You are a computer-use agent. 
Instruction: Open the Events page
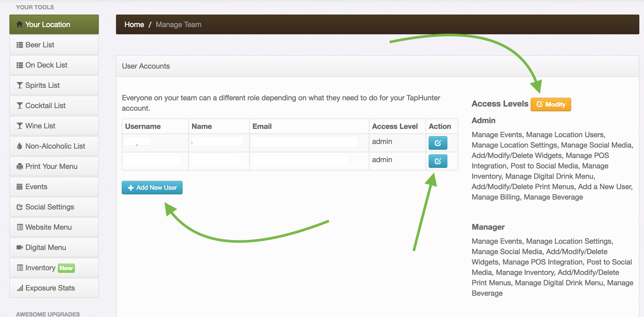pos(54,187)
